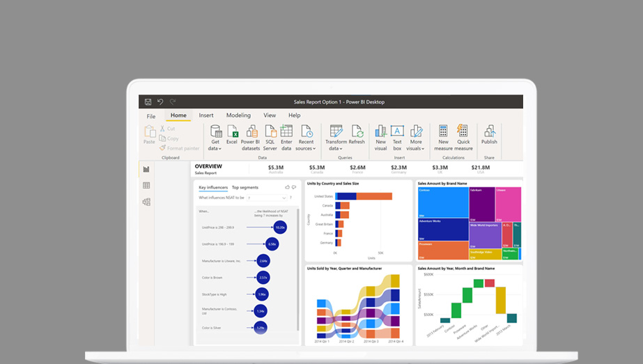Import from Excel
The width and height of the screenshot is (643, 364).
point(232,134)
